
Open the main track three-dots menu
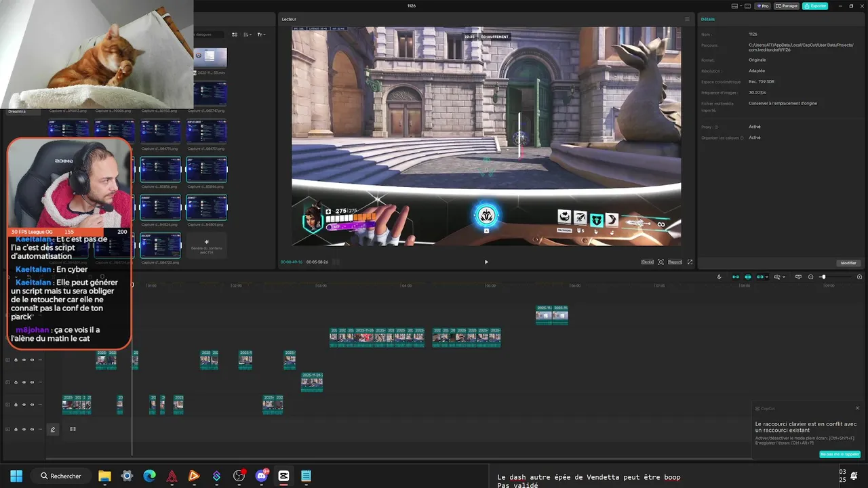click(x=40, y=429)
